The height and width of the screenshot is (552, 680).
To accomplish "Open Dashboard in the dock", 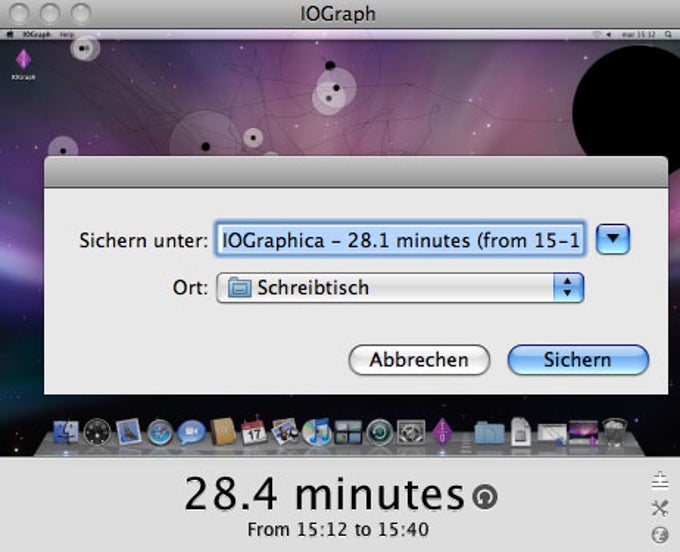I will click(x=97, y=432).
